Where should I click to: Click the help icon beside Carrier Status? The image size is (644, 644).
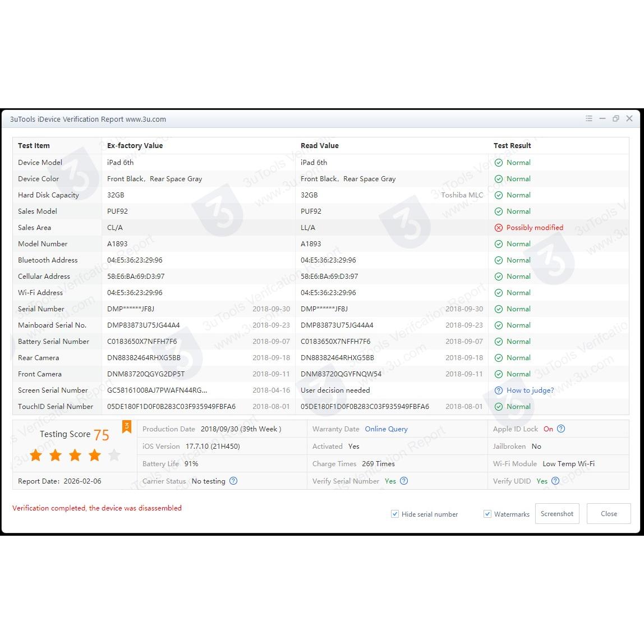tap(233, 481)
